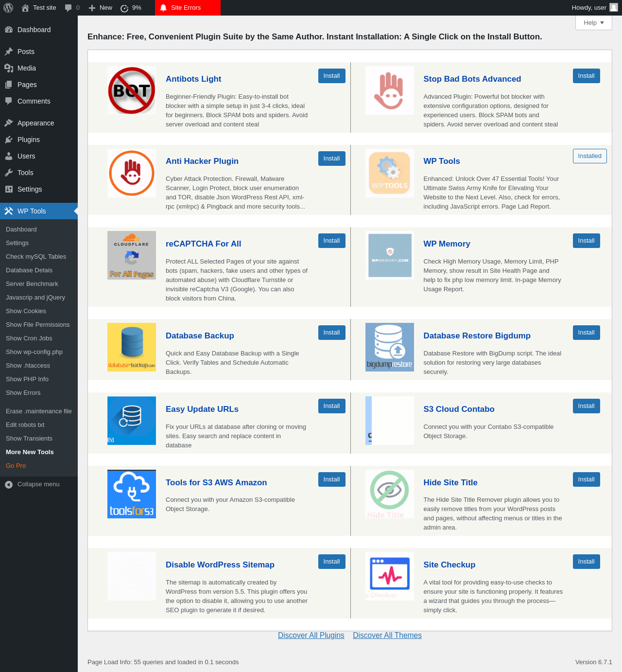
Task: Install the Database Restore Bigdump plugin
Action: pos(587,333)
